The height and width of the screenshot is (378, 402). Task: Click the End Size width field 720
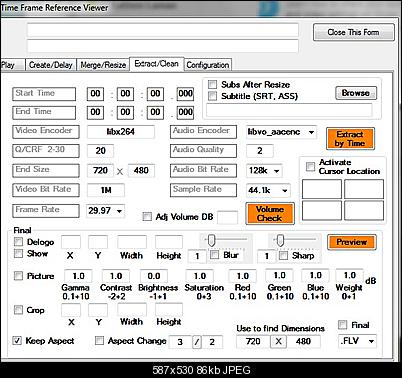(x=100, y=170)
